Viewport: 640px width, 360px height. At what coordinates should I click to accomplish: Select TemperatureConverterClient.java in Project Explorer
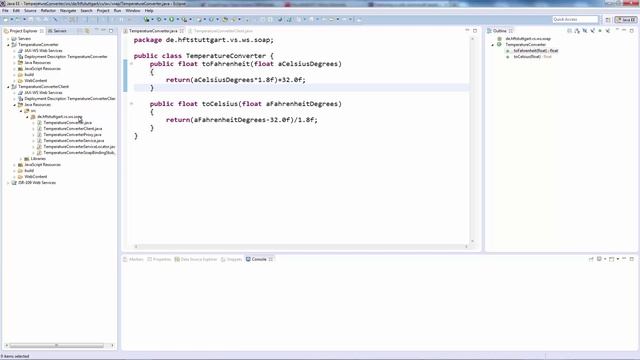[73, 129]
